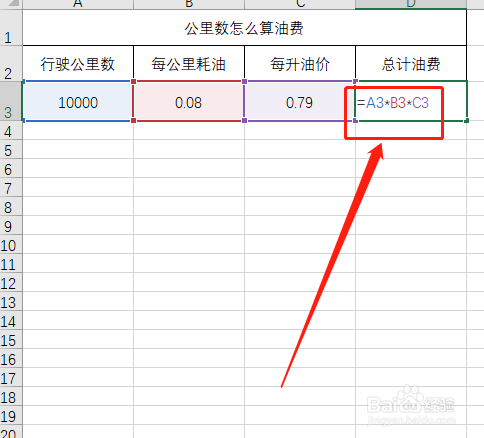The height and width of the screenshot is (438, 484).
Task: Select row 9 header
Action: (x=11, y=225)
